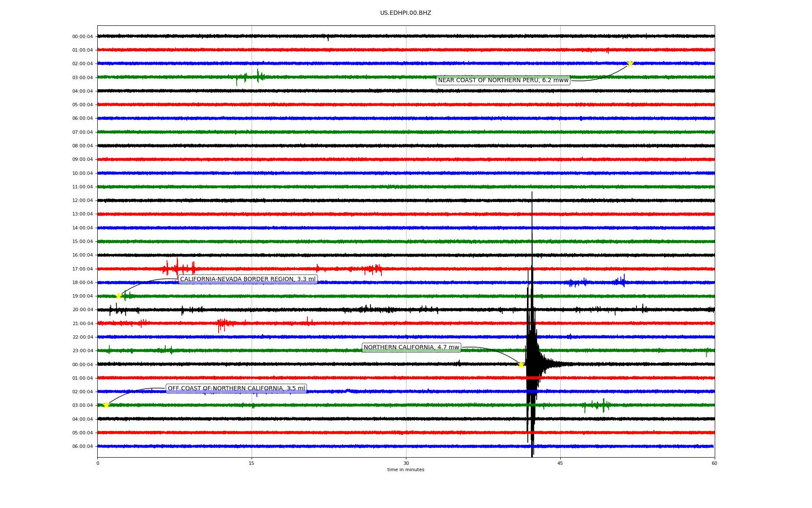Click the 12:00:04 row time label

[x=82, y=201]
